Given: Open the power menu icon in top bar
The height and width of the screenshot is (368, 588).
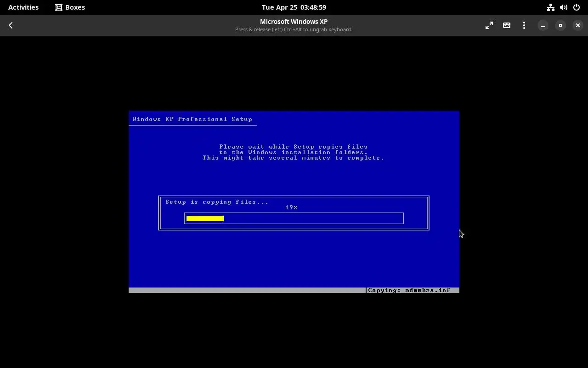Looking at the screenshot, I should (x=577, y=7).
